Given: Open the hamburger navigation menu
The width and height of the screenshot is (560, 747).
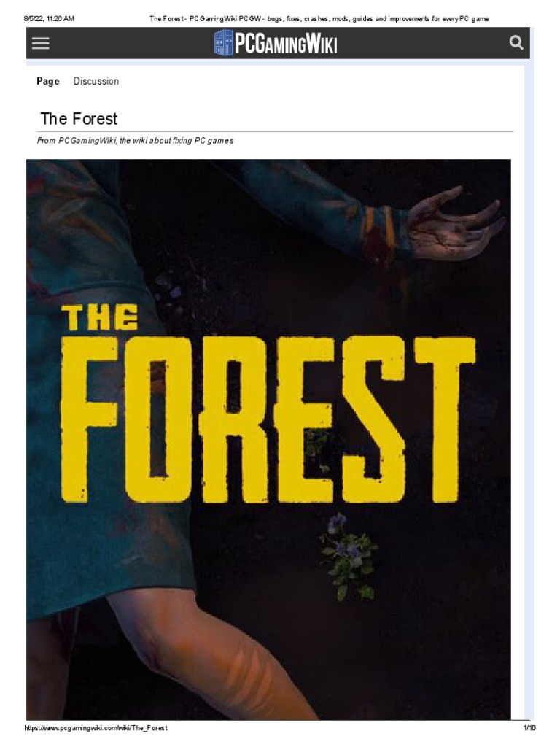Looking at the screenshot, I should [41, 43].
